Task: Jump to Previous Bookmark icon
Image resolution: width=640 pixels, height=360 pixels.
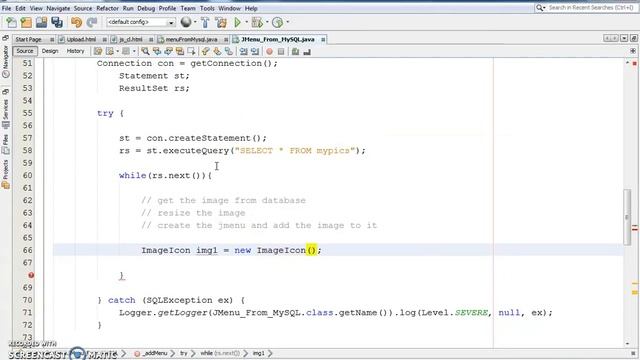Action: tap(205, 51)
